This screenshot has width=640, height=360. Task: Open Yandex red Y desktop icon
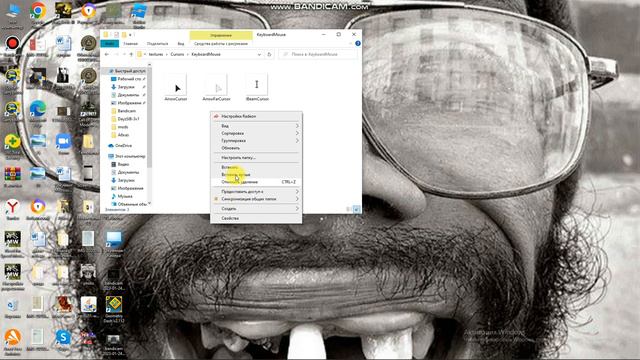point(12,207)
